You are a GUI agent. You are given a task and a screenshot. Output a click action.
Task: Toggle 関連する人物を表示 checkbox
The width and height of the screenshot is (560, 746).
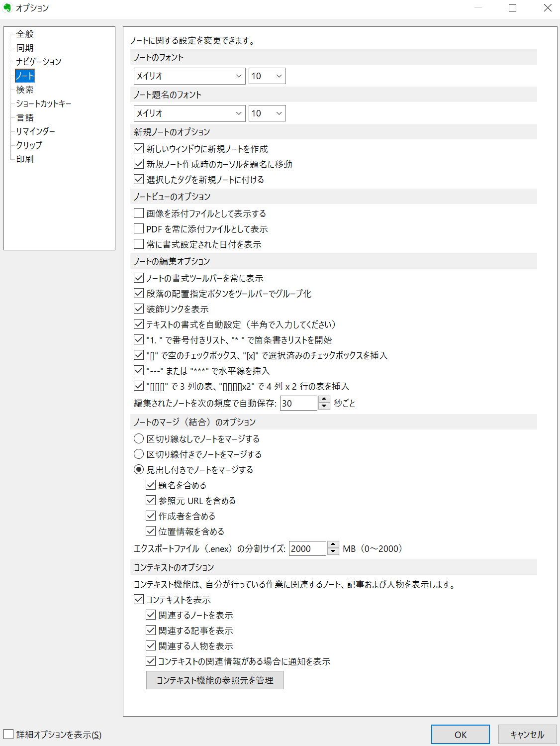pyautogui.click(x=151, y=645)
